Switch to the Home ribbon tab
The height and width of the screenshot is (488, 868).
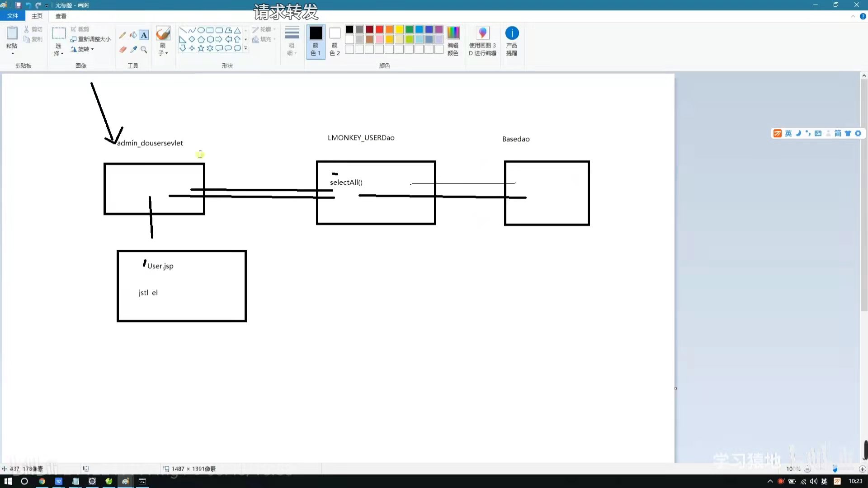[x=37, y=16]
